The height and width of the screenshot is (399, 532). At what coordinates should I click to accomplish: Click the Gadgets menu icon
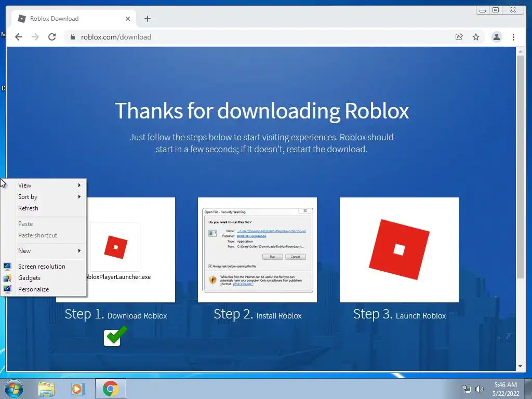[7, 278]
